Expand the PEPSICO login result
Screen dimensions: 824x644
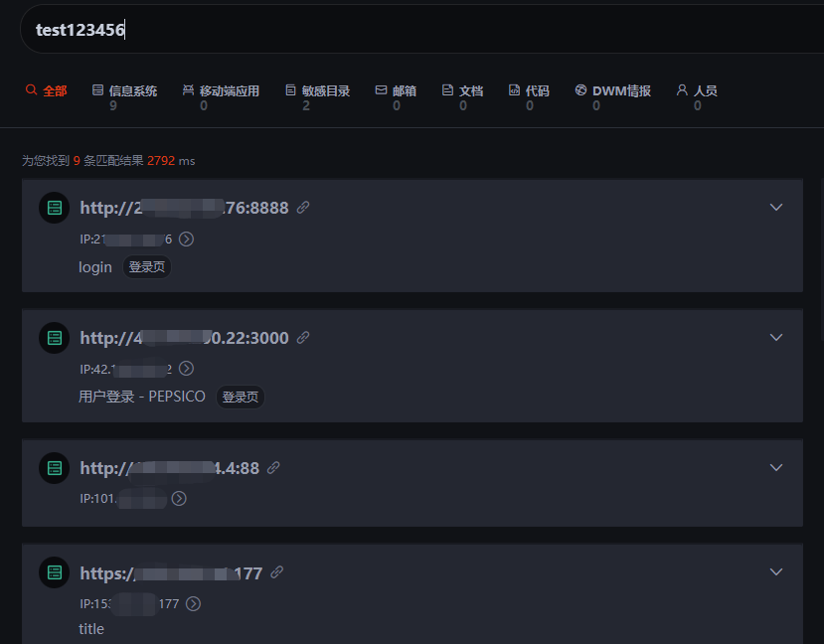point(775,337)
